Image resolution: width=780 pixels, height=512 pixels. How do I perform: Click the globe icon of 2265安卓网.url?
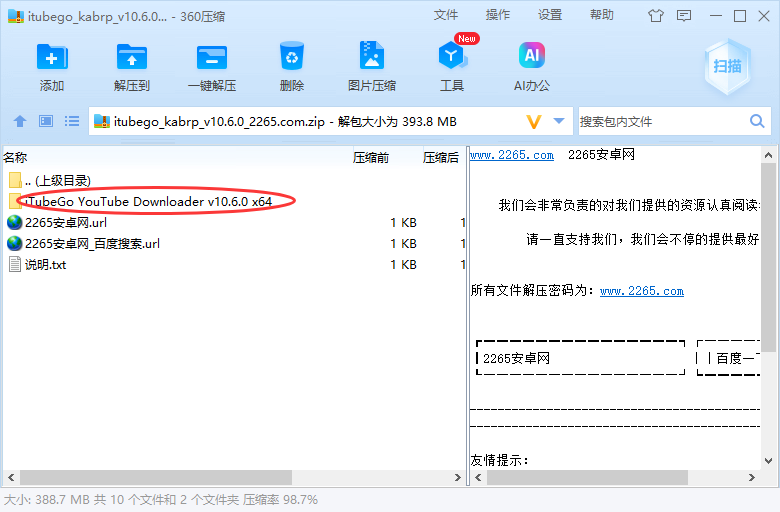15,222
